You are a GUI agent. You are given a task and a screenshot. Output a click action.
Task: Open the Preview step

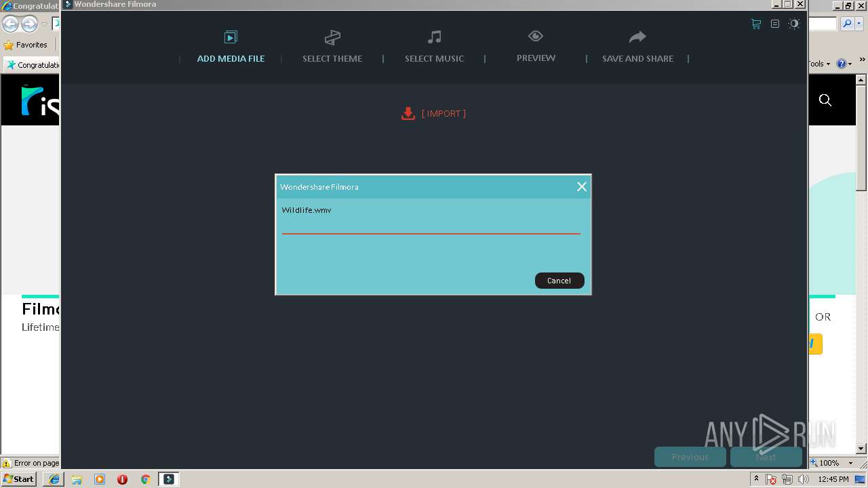pos(536,46)
